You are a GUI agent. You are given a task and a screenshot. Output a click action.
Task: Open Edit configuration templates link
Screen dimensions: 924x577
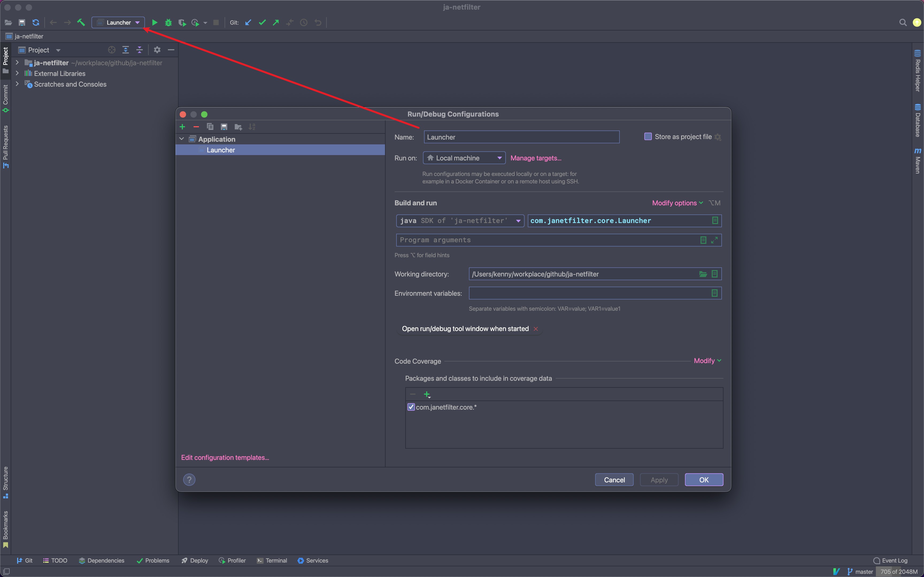click(x=225, y=457)
